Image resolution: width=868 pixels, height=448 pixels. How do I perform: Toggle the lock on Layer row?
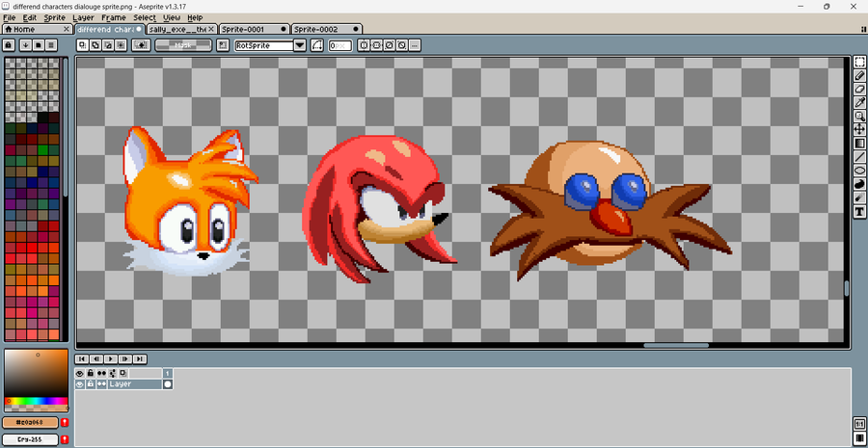point(91,384)
